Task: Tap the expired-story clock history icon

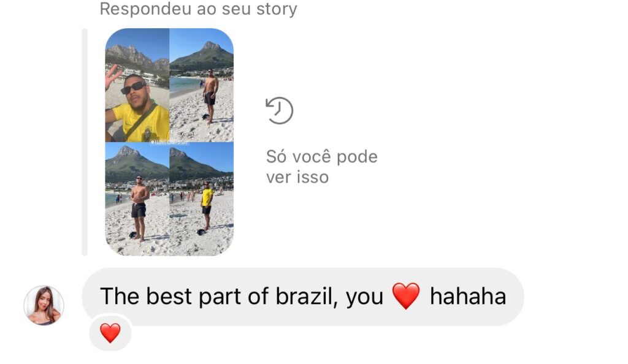Action: click(x=280, y=110)
